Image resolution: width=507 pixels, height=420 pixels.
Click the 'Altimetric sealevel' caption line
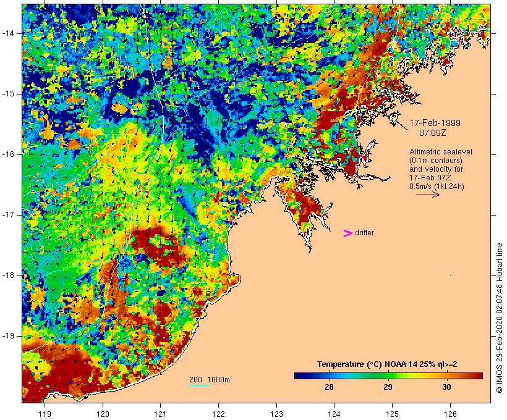point(441,152)
